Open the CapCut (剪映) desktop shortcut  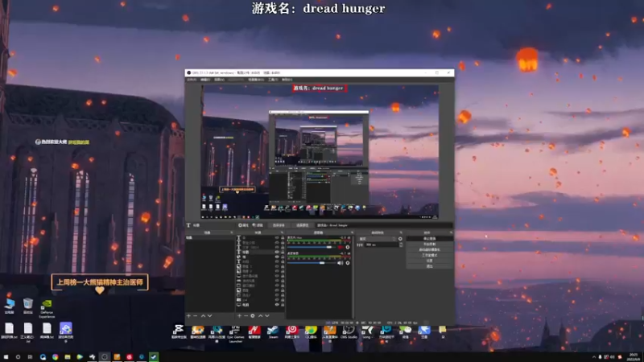(178, 331)
